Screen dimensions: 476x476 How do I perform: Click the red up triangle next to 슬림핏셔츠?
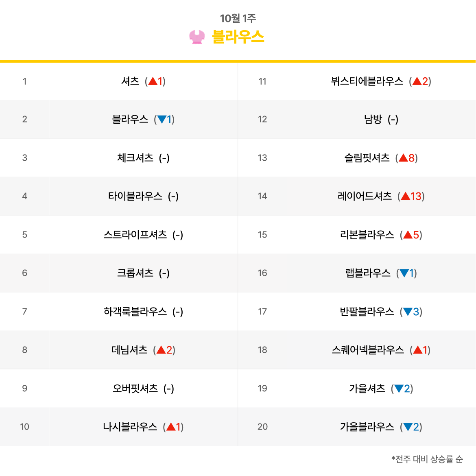coord(403,157)
